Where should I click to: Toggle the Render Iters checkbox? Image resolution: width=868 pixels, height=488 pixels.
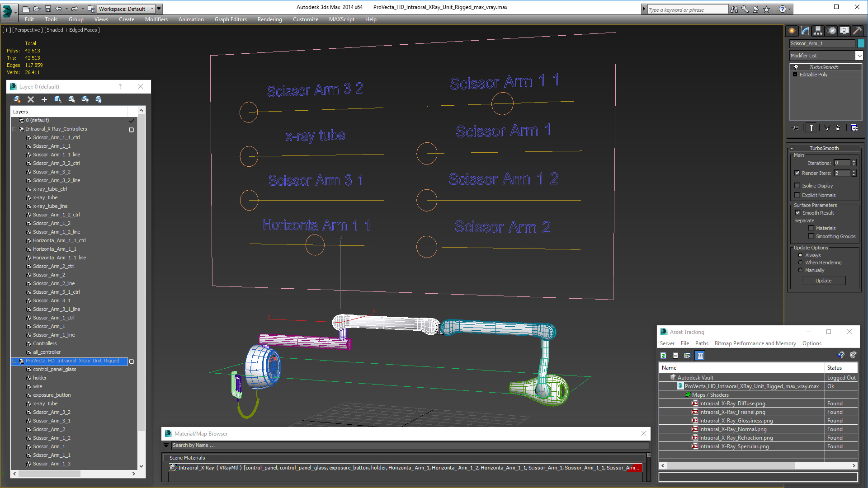[797, 173]
